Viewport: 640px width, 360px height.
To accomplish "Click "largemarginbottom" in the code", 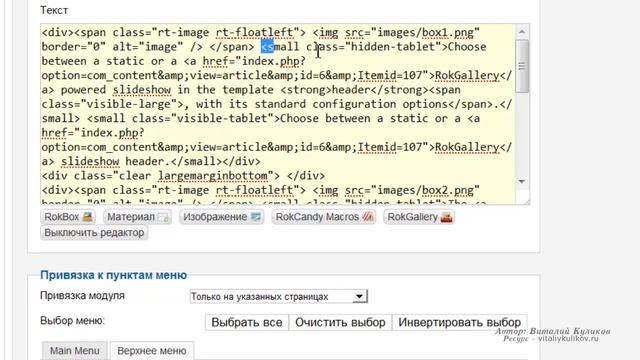I will (x=213, y=176).
